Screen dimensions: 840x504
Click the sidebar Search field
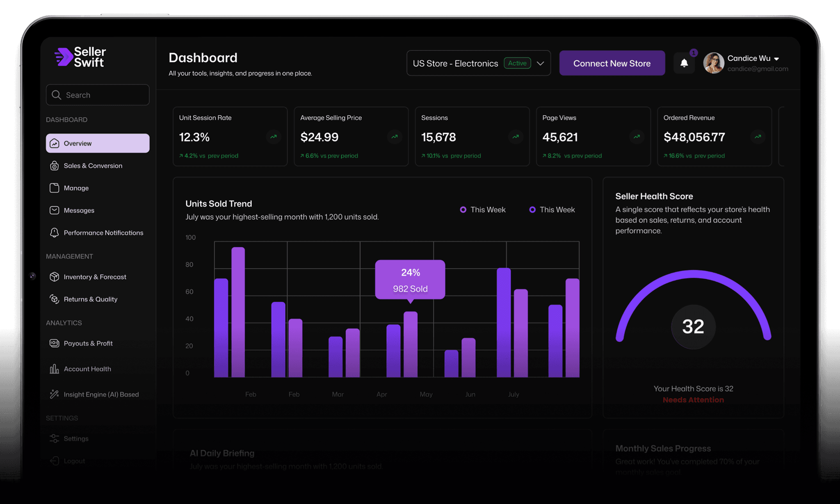[x=98, y=95]
